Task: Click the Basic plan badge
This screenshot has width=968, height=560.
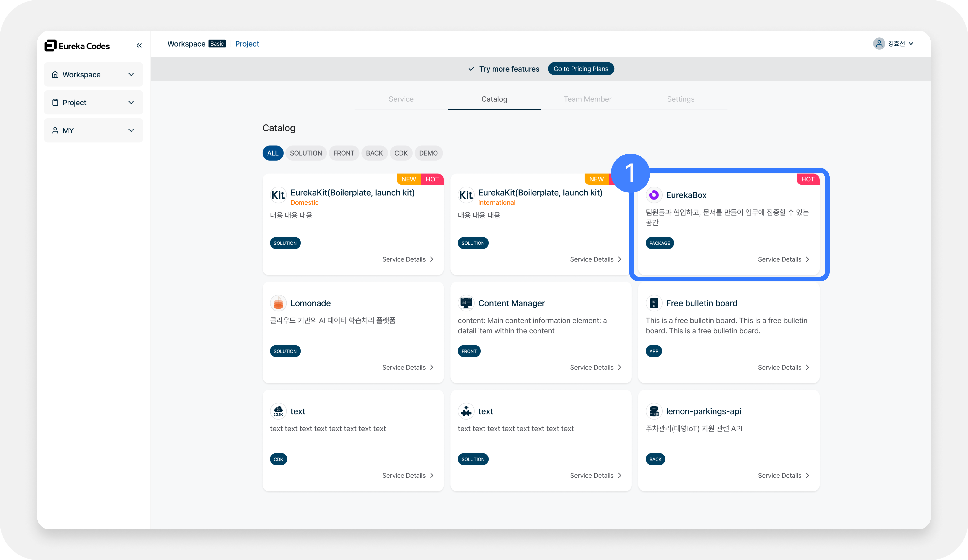Action: (217, 44)
